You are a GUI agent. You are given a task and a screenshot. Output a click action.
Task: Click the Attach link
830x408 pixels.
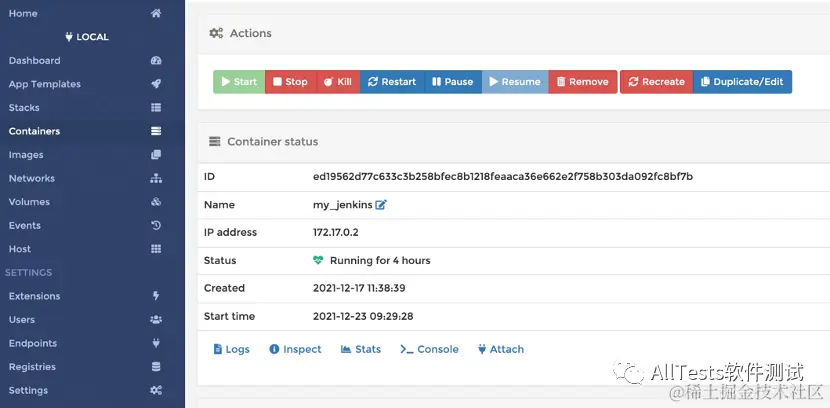(x=501, y=349)
